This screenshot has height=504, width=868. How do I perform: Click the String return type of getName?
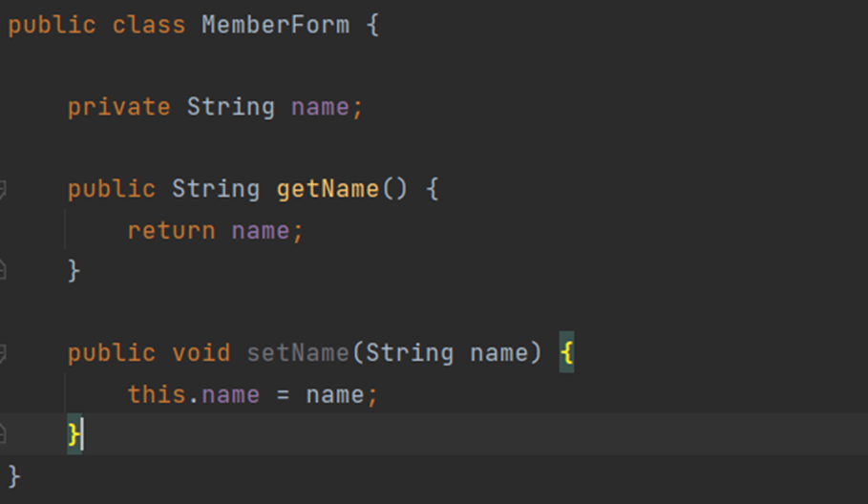coord(216,190)
